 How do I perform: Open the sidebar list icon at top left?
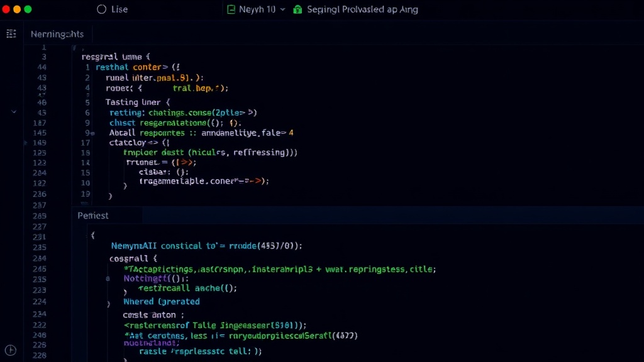[x=11, y=34]
